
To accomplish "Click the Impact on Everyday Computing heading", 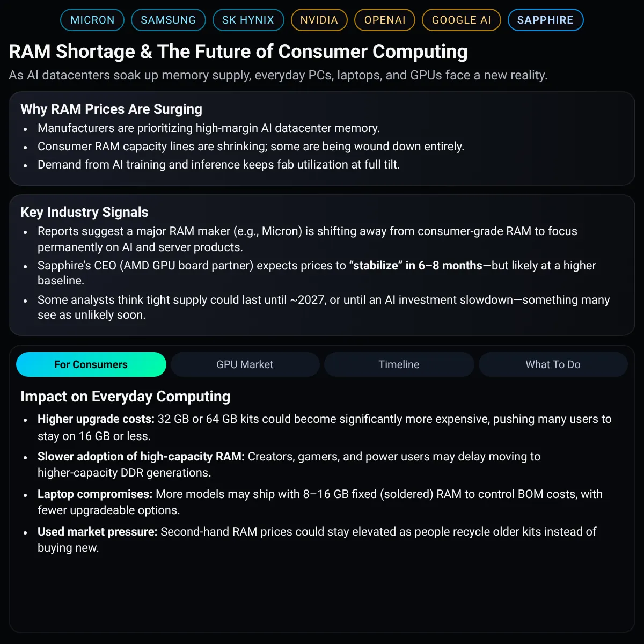I will coord(125,396).
